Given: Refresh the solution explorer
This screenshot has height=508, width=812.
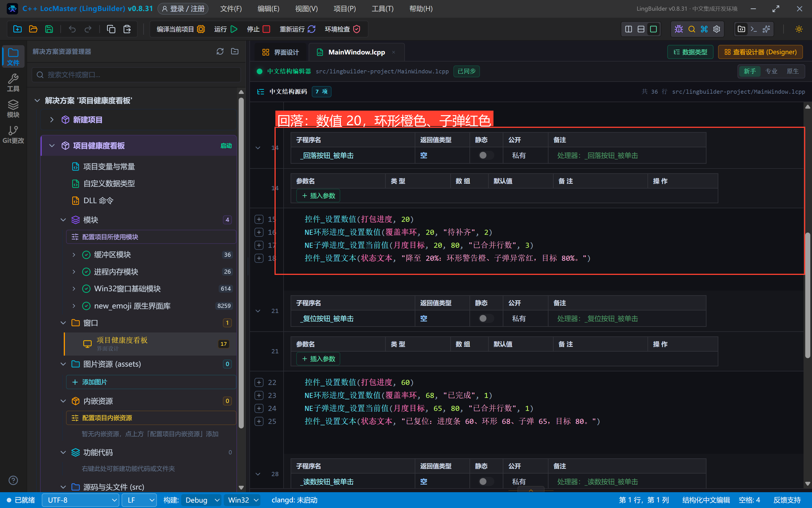Looking at the screenshot, I should tap(220, 51).
